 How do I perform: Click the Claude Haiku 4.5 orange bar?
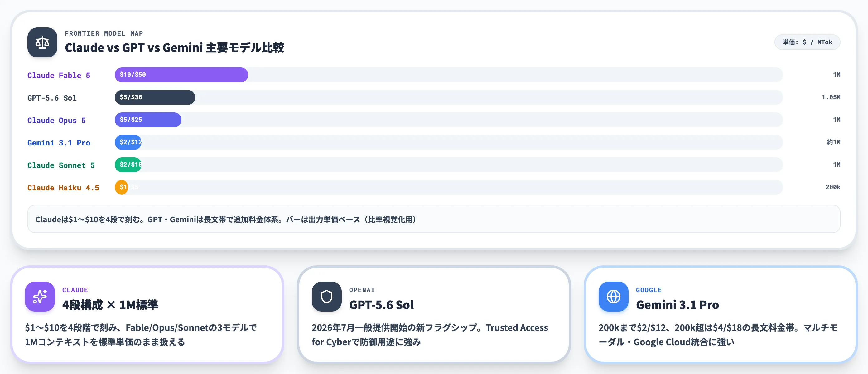coord(121,187)
